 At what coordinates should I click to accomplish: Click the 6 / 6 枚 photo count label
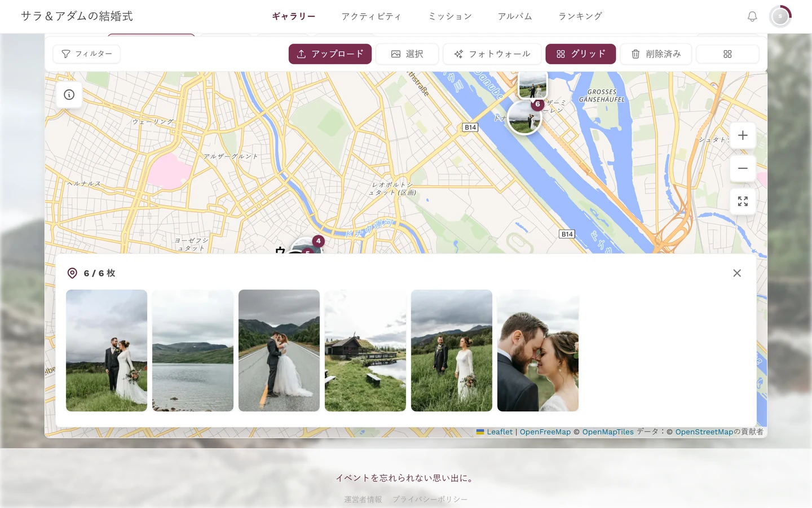[99, 273]
